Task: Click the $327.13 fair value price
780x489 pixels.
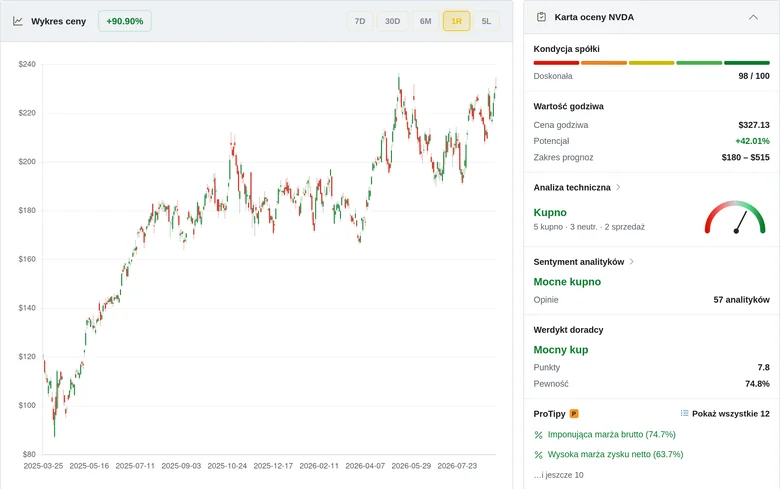Action: coord(754,125)
